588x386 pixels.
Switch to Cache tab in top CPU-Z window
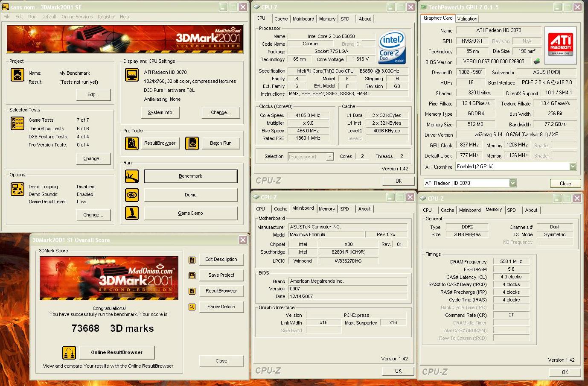[x=281, y=19]
